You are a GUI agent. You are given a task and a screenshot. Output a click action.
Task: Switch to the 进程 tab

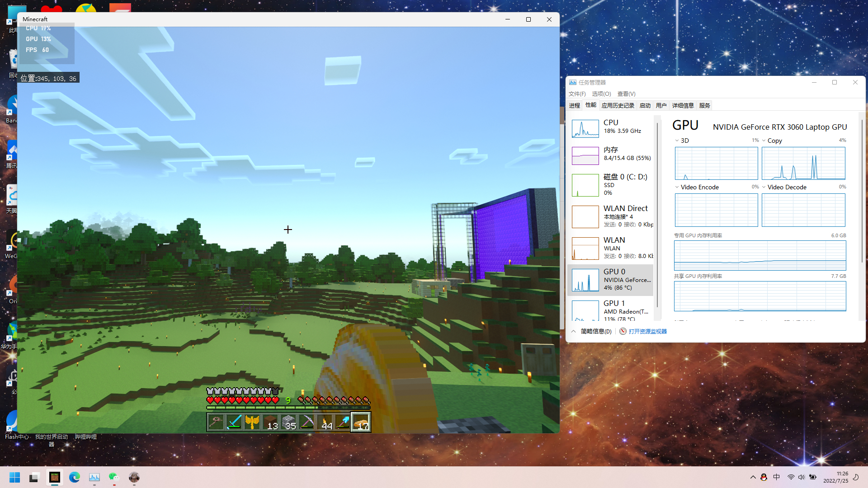(x=575, y=105)
